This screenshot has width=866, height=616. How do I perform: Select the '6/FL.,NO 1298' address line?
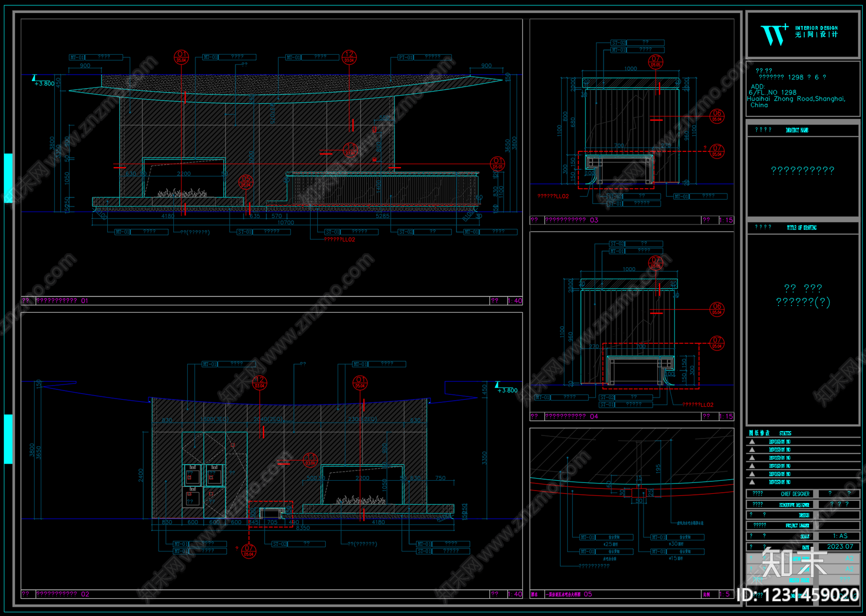(x=772, y=92)
